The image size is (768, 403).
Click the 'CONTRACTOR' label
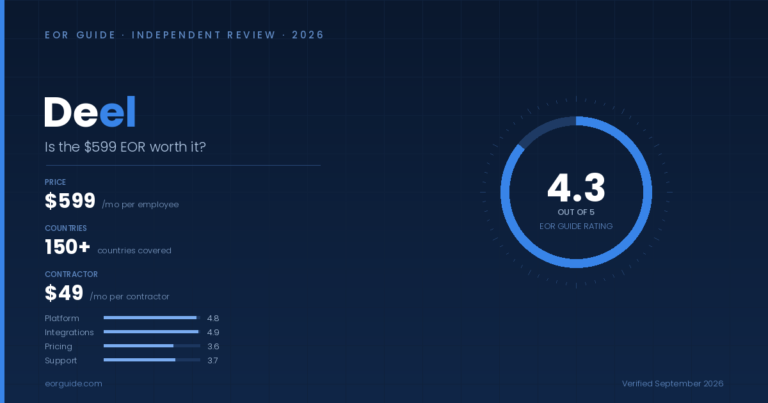72,274
